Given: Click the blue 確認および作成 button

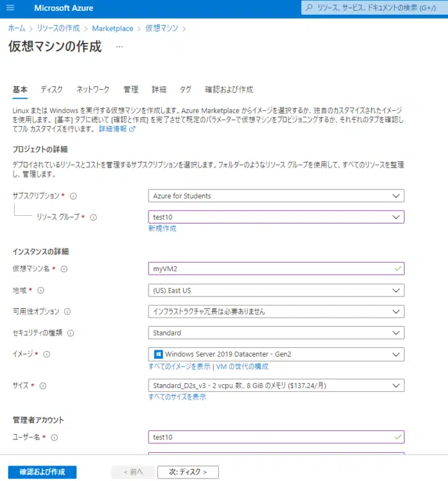Looking at the screenshot, I should [42, 472].
